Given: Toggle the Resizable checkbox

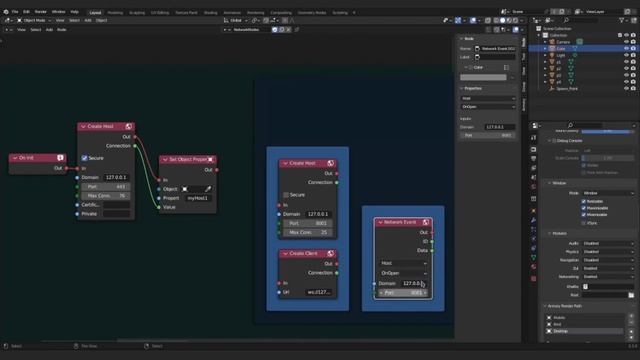Looking at the screenshot, I should click(584, 201).
